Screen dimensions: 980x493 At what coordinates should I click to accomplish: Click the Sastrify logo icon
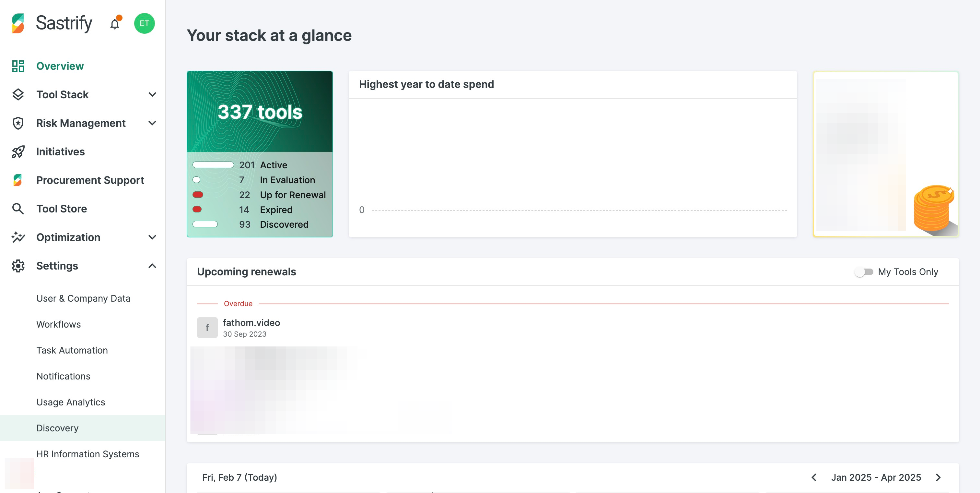pyautogui.click(x=18, y=23)
